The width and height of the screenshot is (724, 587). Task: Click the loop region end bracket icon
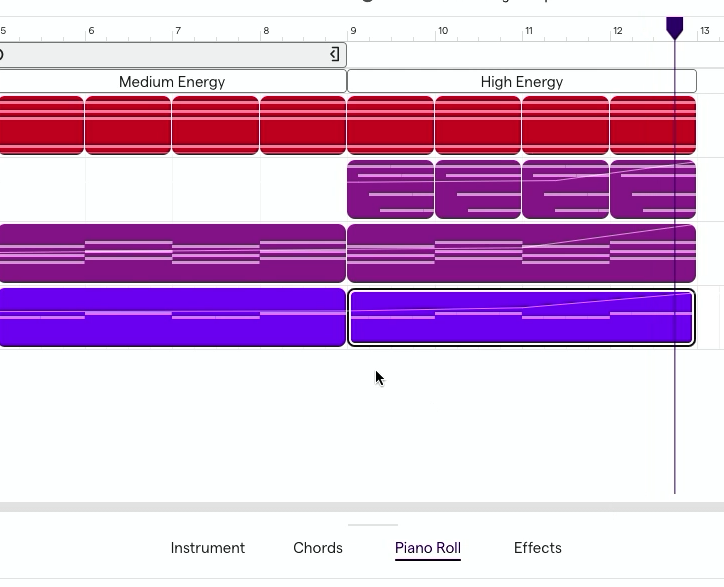[x=335, y=54]
